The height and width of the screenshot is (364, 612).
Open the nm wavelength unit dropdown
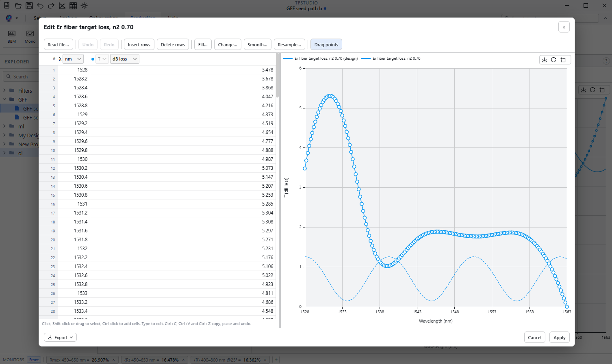click(73, 59)
